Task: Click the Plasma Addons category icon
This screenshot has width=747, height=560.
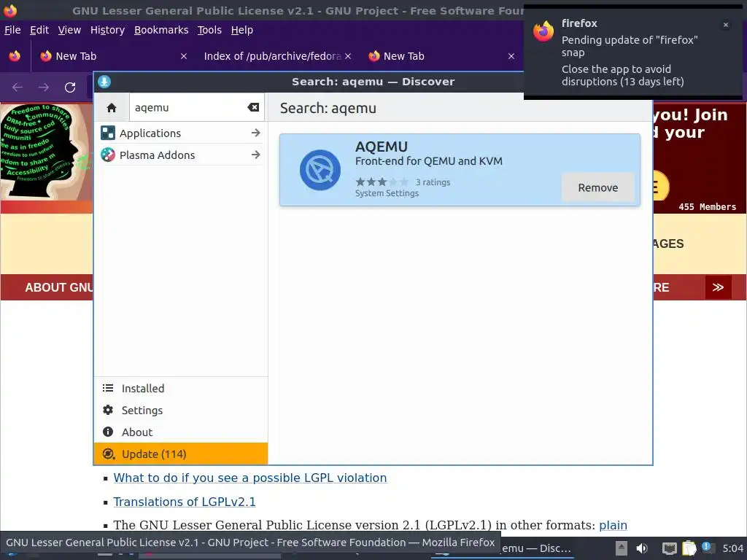Action: pyautogui.click(x=108, y=155)
